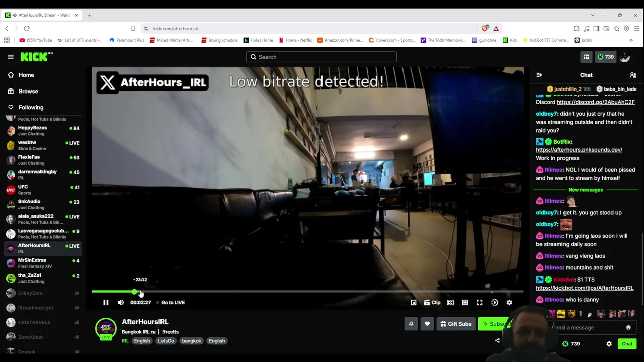This screenshot has height=362, width=644.
Task: Pause the stream video
Action: click(106, 302)
